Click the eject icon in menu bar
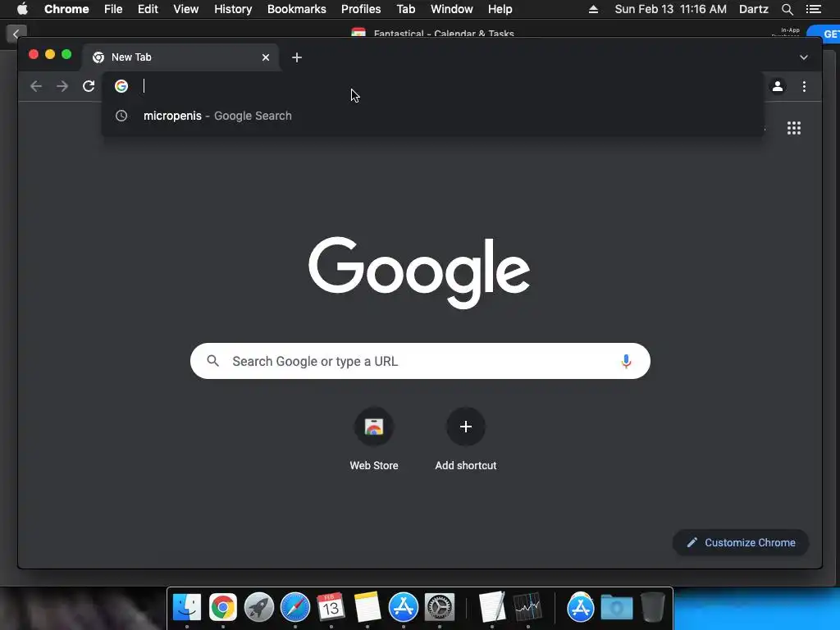Viewport: 840px width, 630px height. pos(593,9)
